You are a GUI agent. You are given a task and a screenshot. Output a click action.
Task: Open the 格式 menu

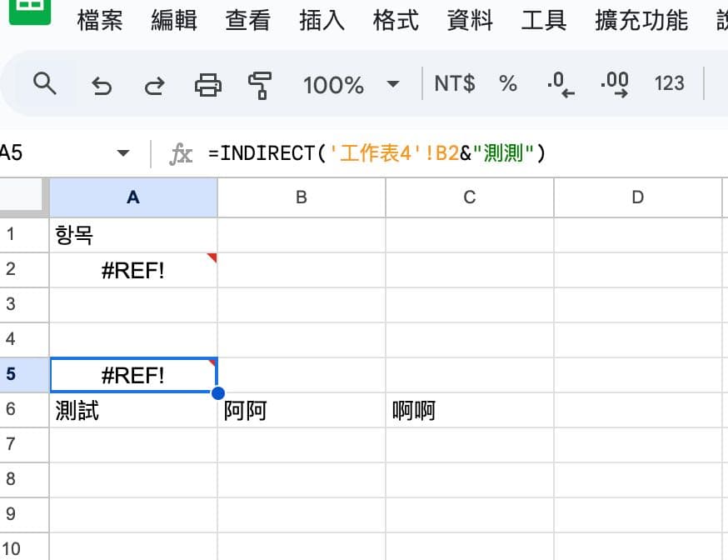396,21
